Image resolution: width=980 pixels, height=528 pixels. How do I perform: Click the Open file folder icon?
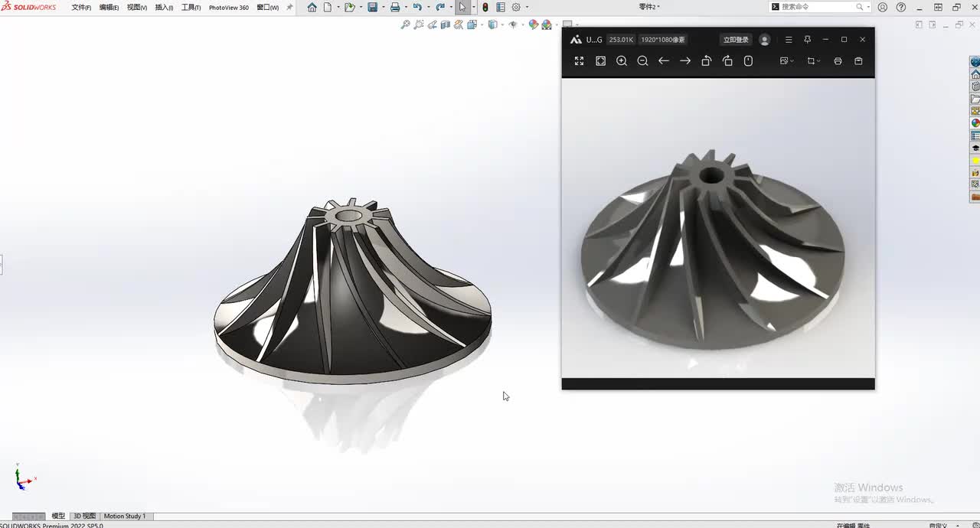pos(350,8)
